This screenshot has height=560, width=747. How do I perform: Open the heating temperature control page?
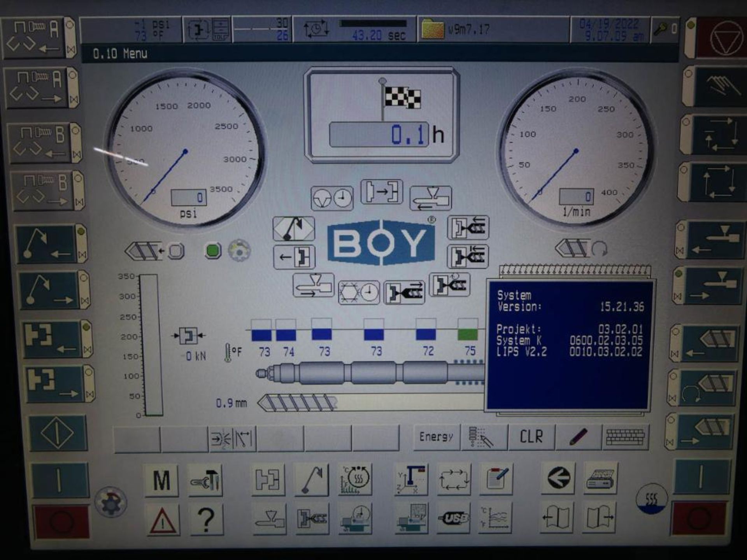[x=355, y=479]
